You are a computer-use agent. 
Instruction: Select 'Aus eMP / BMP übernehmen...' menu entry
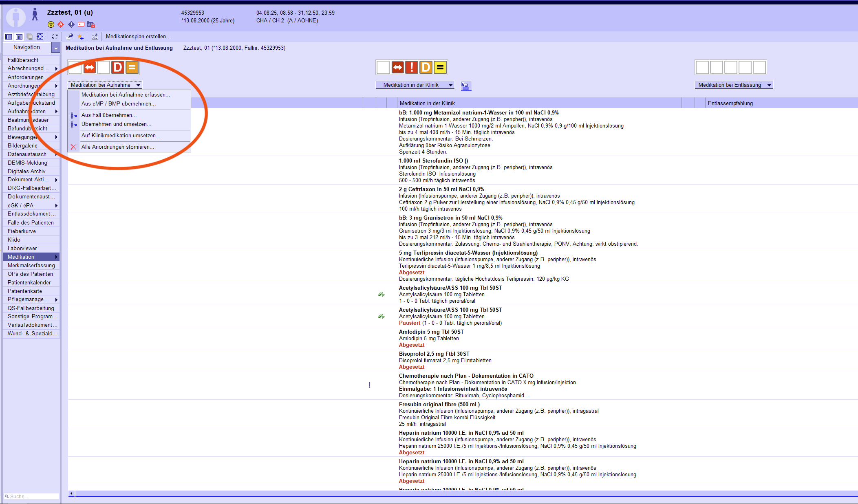pos(118,103)
